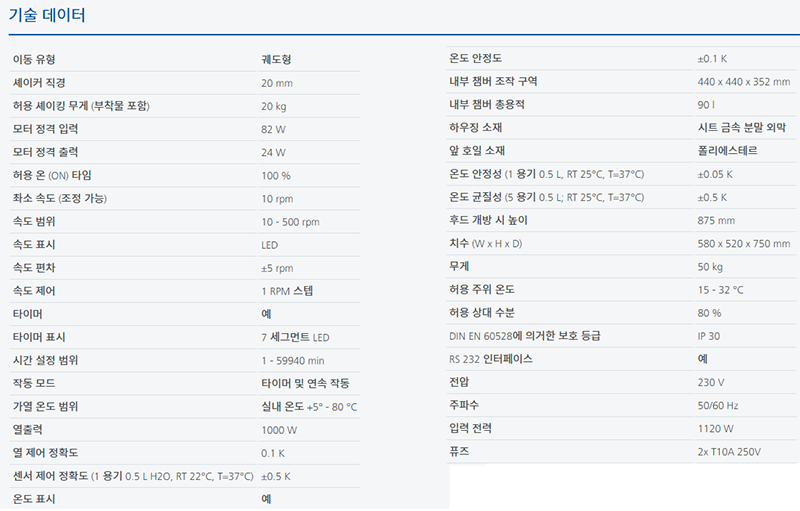Select the 440 x 440 x 352 mm value
Viewport: 800px width, 511px height.
pos(743,82)
